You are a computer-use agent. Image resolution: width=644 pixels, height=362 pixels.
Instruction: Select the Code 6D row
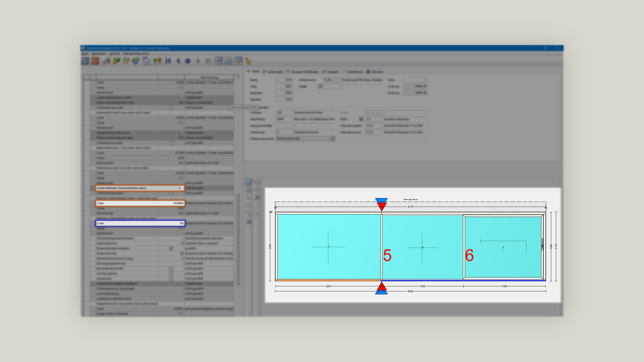[140, 223]
